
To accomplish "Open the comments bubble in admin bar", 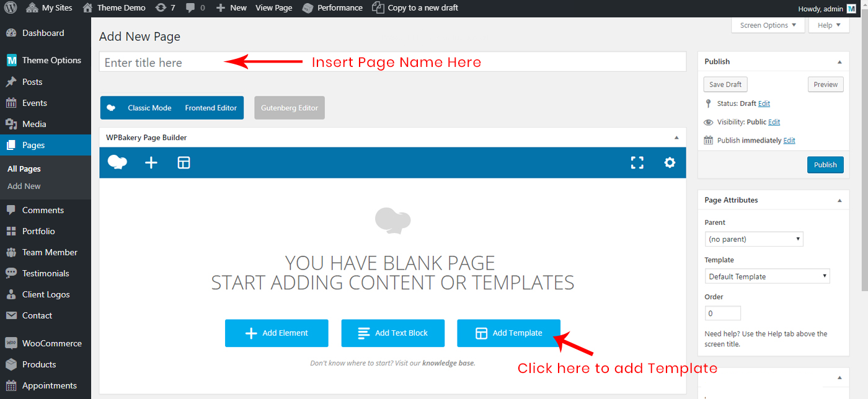I will tap(195, 8).
